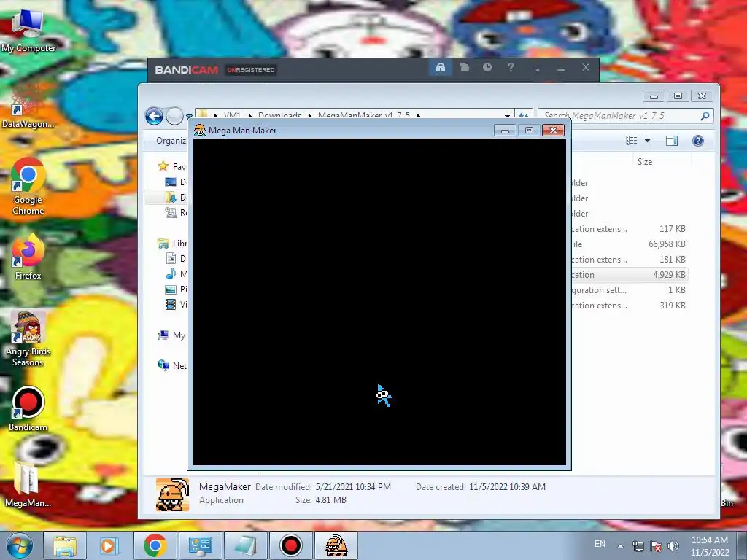
Task: Toggle the Explorer preview pane
Action: pyautogui.click(x=672, y=141)
